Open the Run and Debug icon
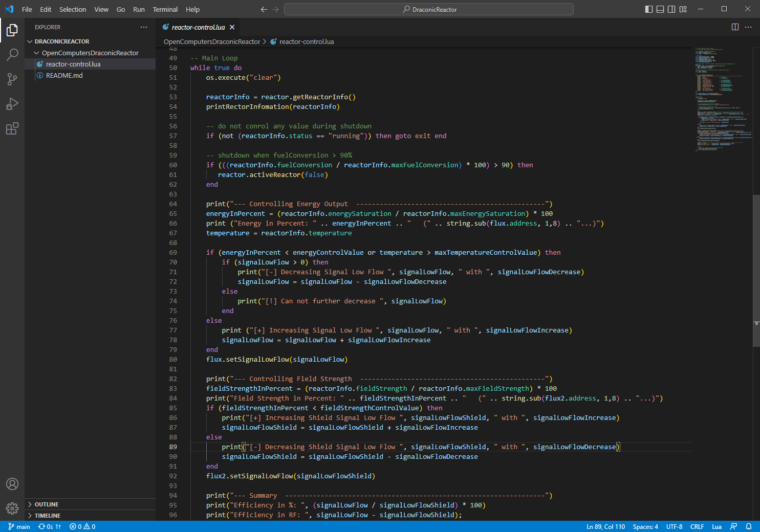Image resolution: width=760 pixels, height=532 pixels. (12, 104)
